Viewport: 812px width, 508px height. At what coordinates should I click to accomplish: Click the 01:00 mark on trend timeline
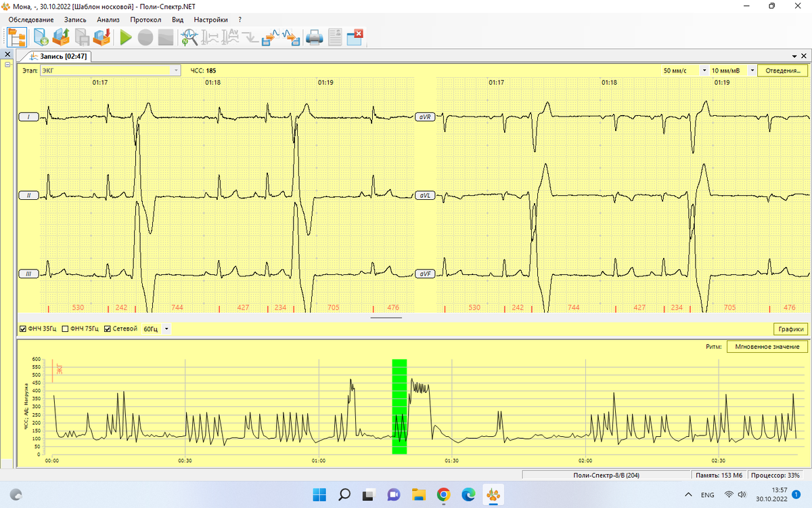[x=318, y=461]
